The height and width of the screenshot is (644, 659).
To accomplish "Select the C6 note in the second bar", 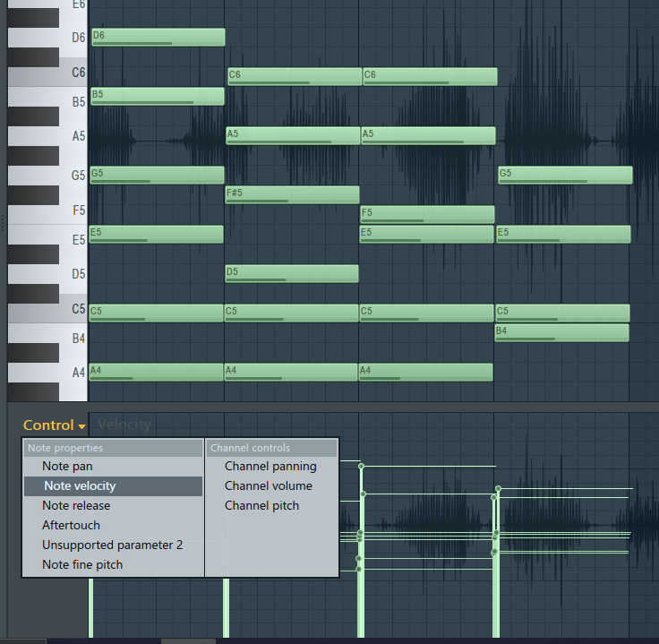I will click(295, 76).
